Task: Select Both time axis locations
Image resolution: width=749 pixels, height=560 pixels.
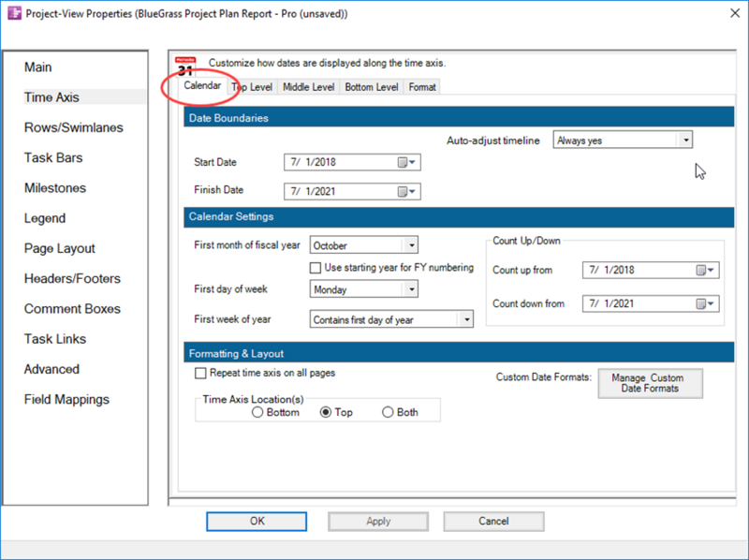Action: (x=388, y=412)
